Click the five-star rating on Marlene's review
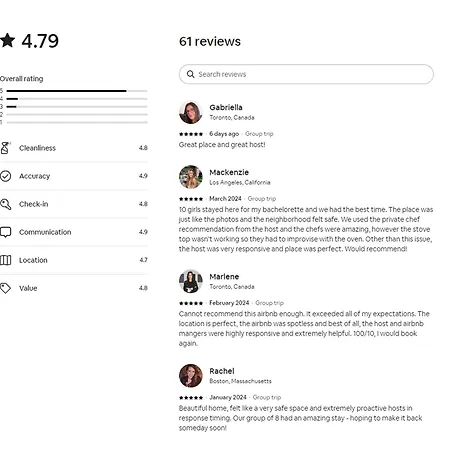The image size is (450, 450). coord(191,303)
